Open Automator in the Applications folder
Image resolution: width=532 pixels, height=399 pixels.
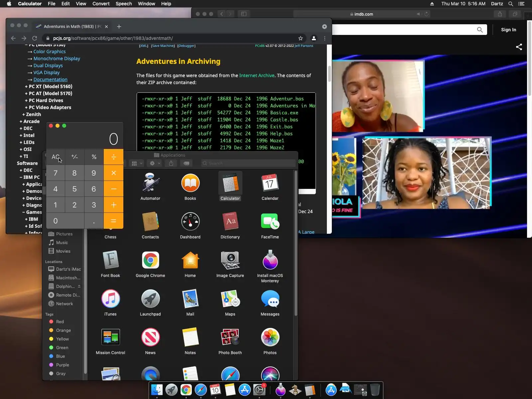point(150,183)
